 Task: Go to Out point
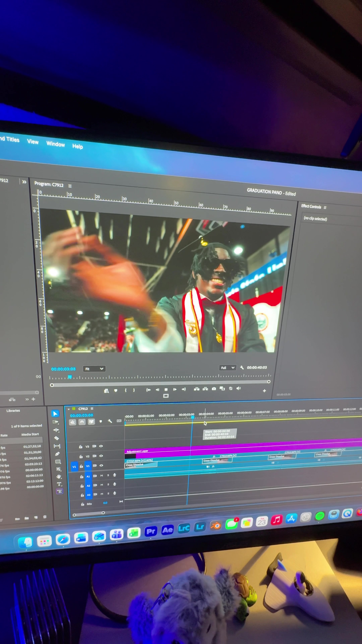184,389
